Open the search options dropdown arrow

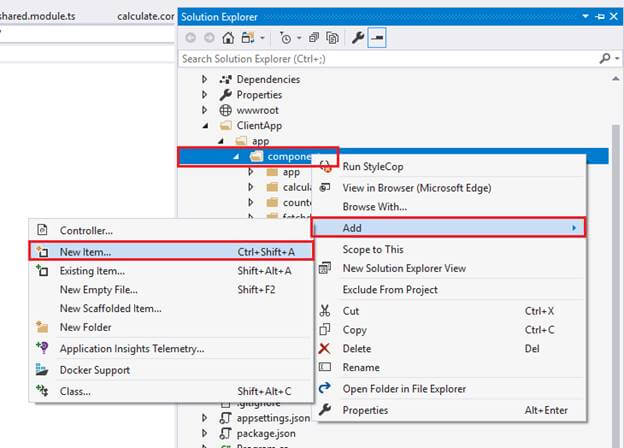[x=617, y=58]
